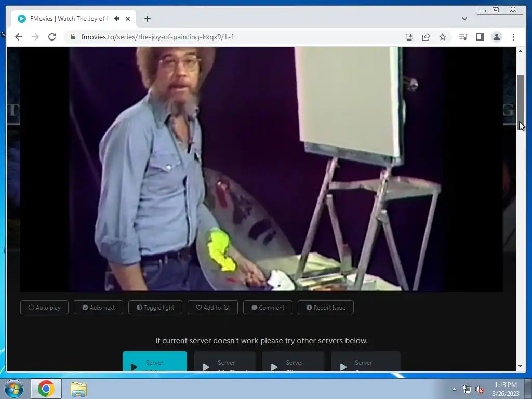Open the media controls toolbar icon
Viewport: 532px width, 399px height.
pyautogui.click(x=463, y=37)
